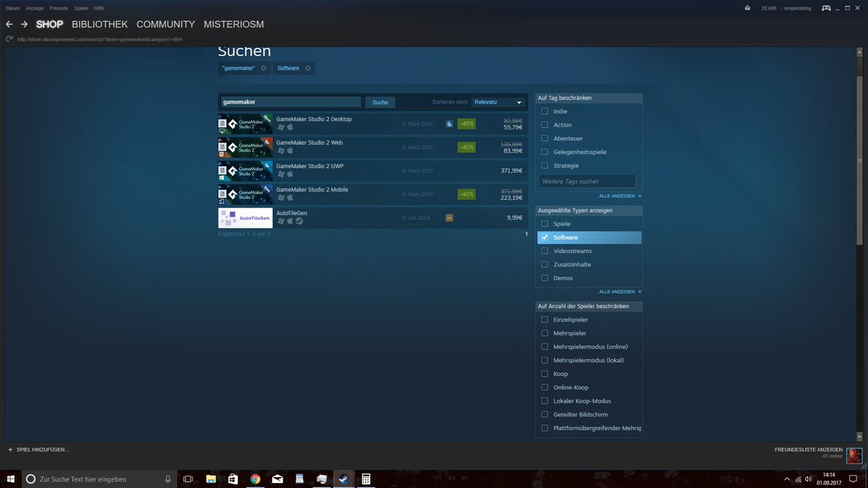The image size is (868, 488).
Task: Enable the Indie tag checkbox
Action: (x=545, y=111)
